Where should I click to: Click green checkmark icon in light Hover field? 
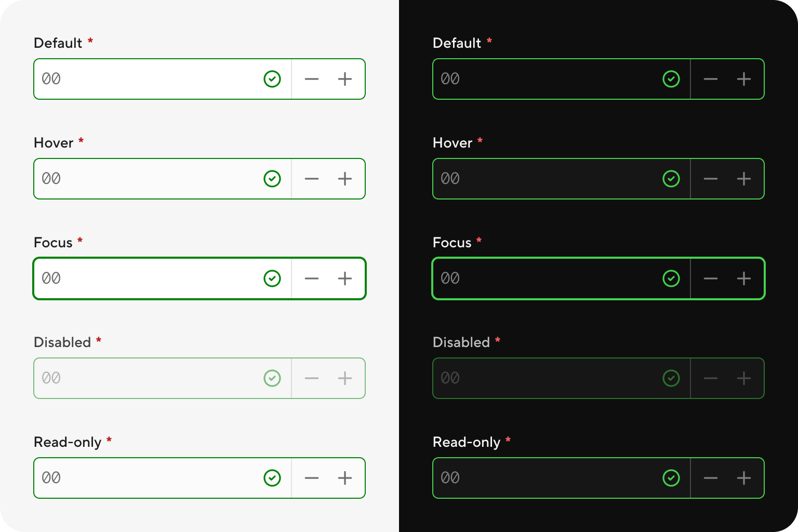(272, 179)
